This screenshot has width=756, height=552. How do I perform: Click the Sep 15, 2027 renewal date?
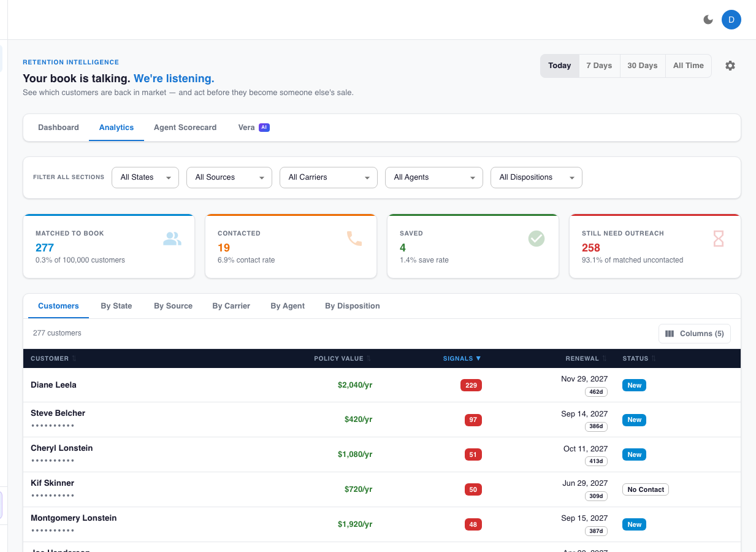click(584, 518)
